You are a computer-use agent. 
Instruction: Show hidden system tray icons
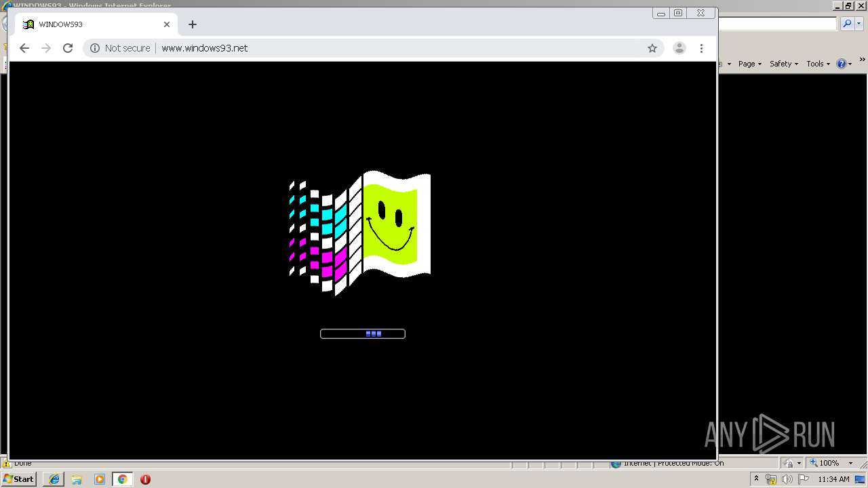[x=756, y=479]
